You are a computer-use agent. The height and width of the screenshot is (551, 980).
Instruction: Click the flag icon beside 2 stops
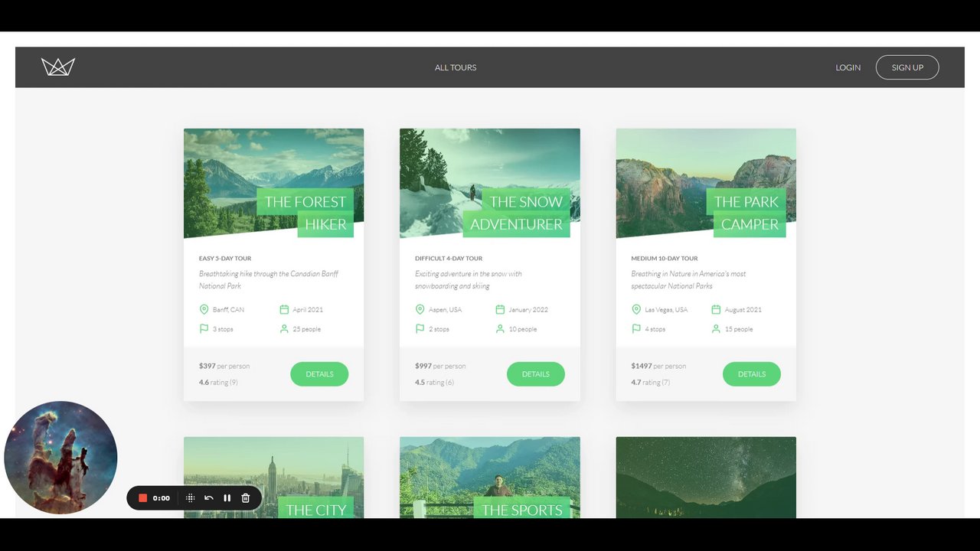coord(420,328)
